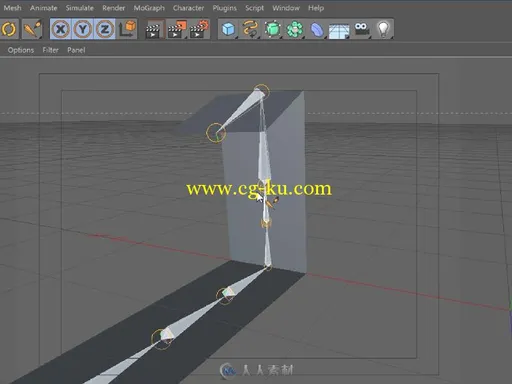Add the green flower array icon
Image resolution: width=512 pixels, height=384 pixels.
[295, 29]
